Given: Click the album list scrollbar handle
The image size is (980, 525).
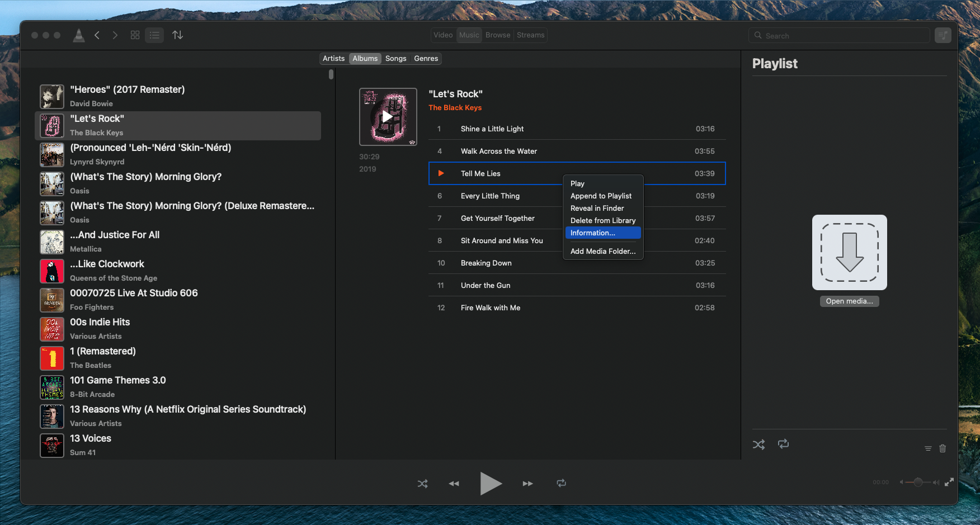Looking at the screenshot, I should click(x=331, y=74).
